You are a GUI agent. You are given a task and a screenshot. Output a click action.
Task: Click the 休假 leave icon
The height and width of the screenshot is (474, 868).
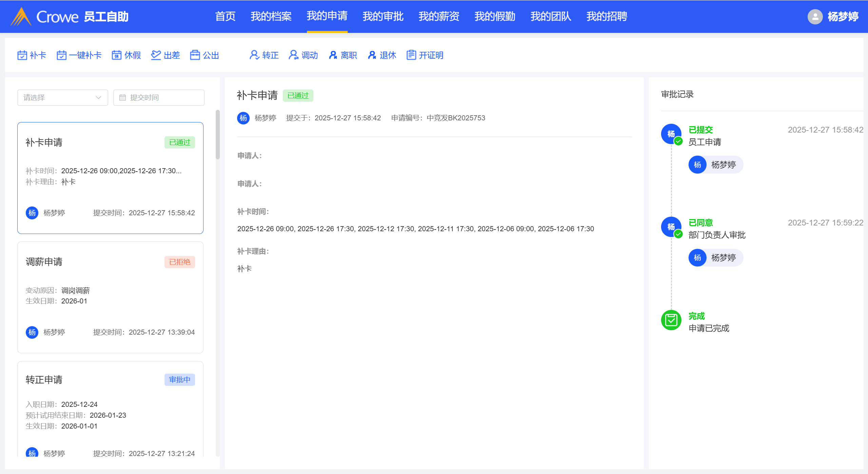(x=117, y=55)
